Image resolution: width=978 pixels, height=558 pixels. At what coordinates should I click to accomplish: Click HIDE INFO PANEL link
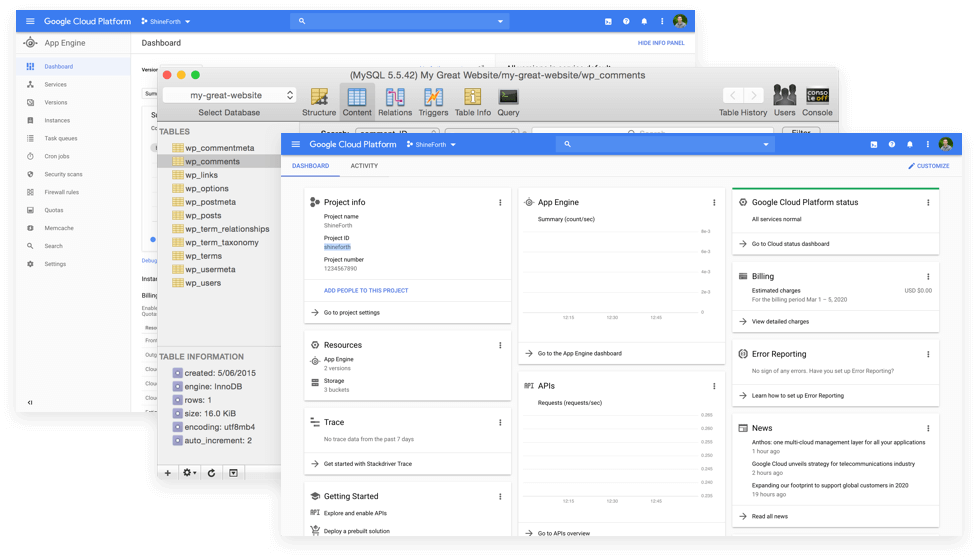click(661, 43)
